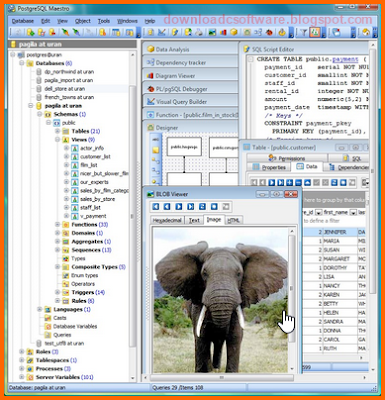Refresh the BLOB Viewer content

[202, 207]
